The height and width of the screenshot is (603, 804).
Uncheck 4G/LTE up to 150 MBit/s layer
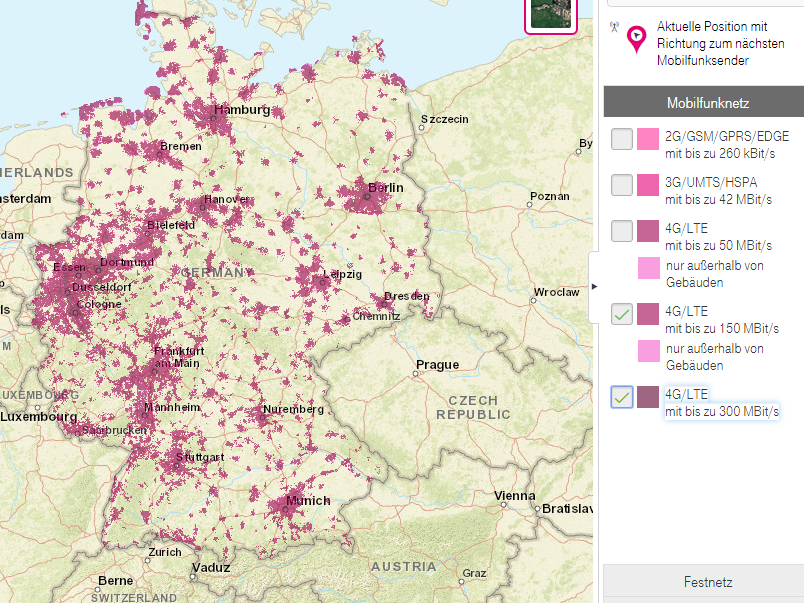621,314
